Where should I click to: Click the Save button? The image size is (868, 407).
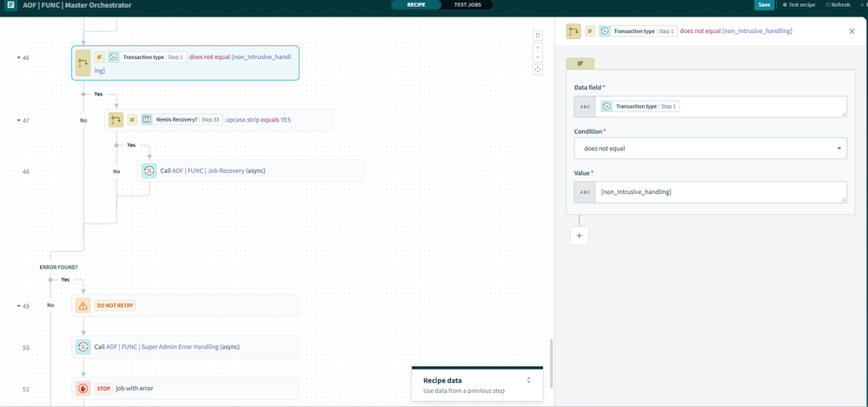[x=764, y=5]
